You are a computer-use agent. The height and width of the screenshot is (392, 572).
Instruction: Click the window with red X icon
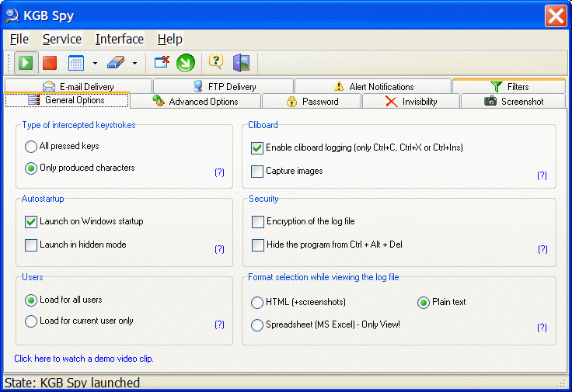click(x=162, y=63)
